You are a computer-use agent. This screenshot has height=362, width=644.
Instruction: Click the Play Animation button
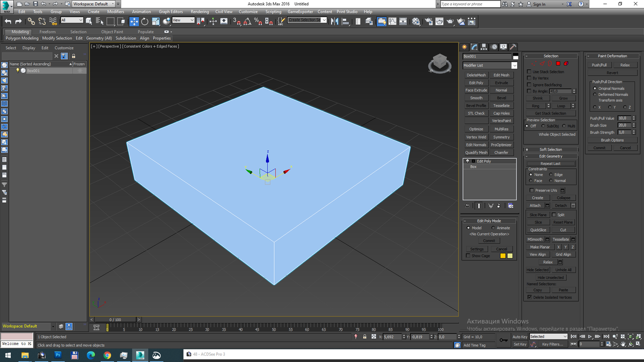[590, 336]
